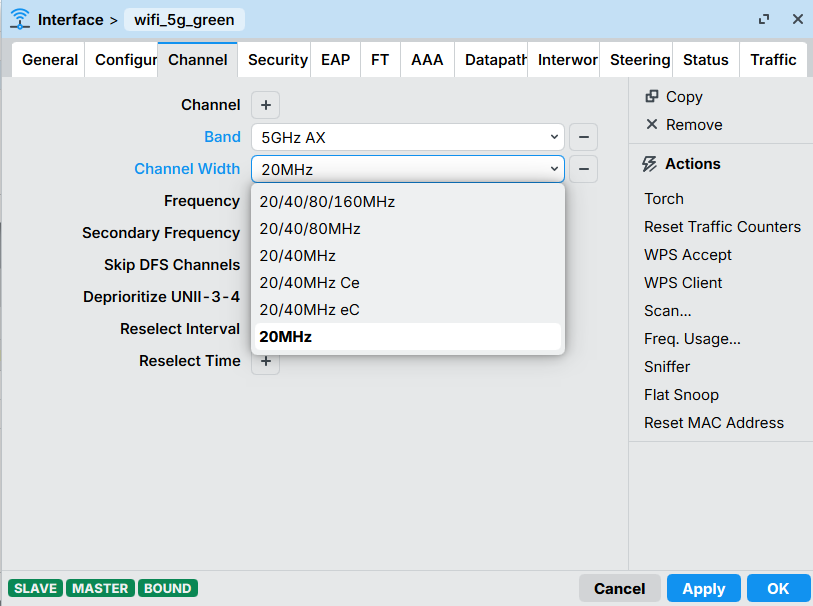Choose the plain 20/40MHz option
The width and height of the screenshot is (813, 606).
point(408,256)
